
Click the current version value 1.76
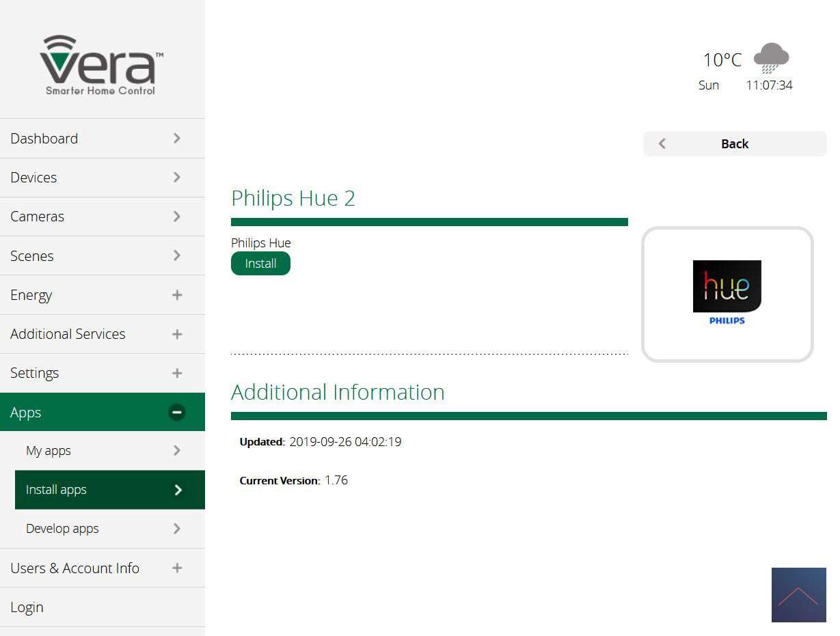tap(336, 480)
